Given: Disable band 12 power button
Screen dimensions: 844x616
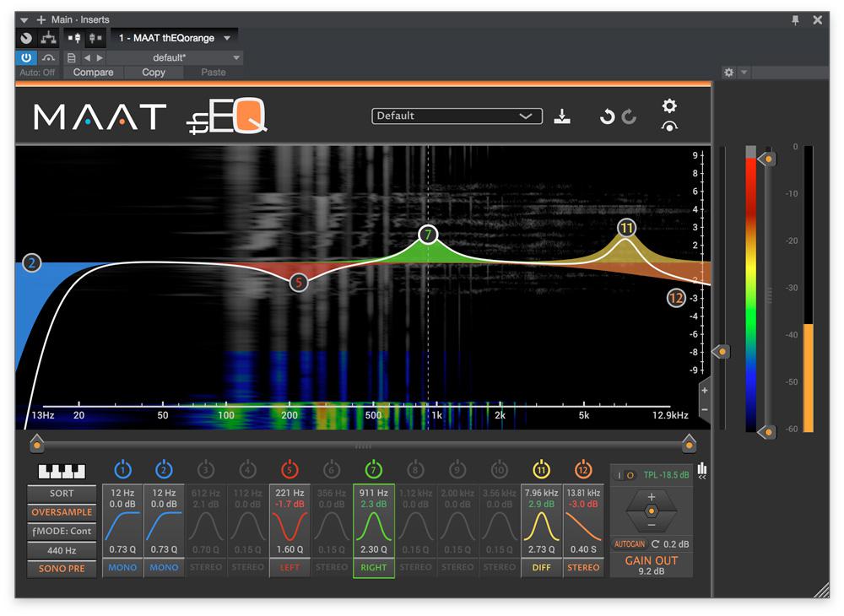Looking at the screenshot, I should pyautogui.click(x=583, y=470).
